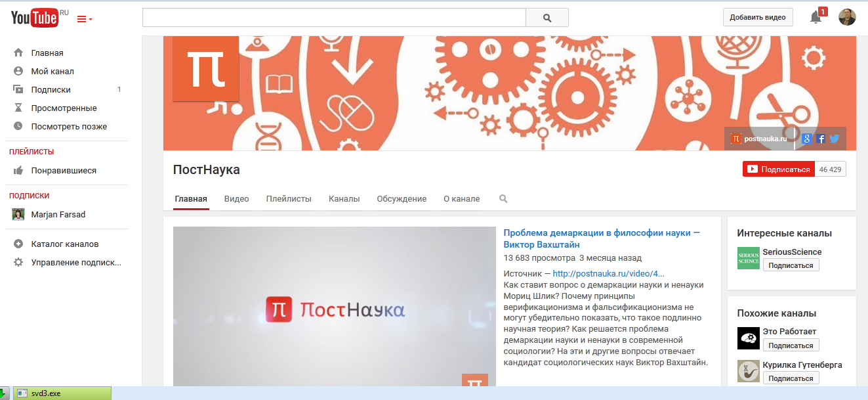
Task: Open the user account avatar
Action: point(847,17)
